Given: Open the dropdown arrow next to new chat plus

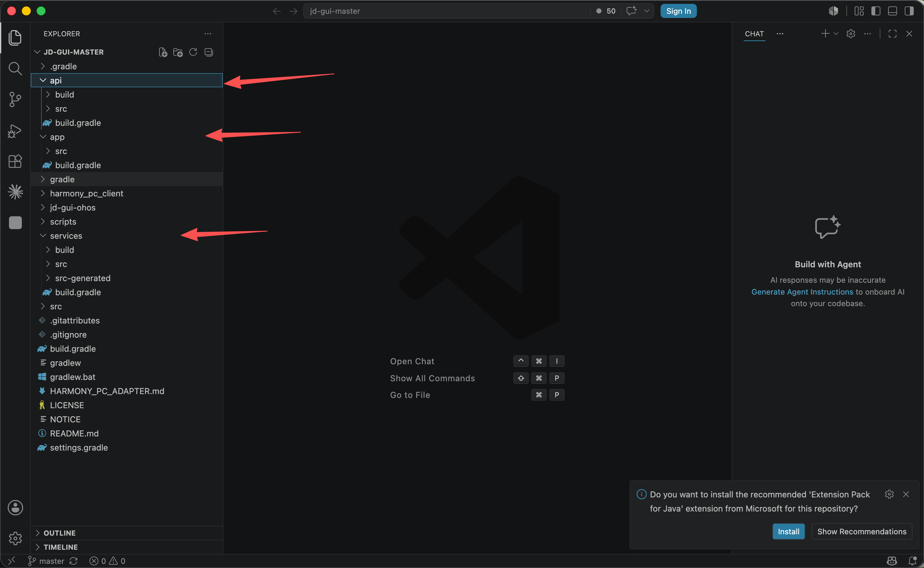Looking at the screenshot, I should pyautogui.click(x=836, y=34).
